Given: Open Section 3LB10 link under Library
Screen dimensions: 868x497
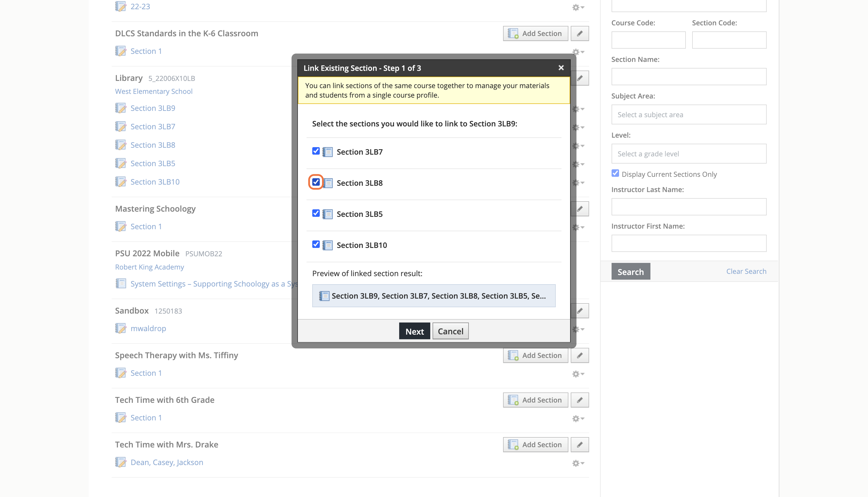Looking at the screenshot, I should [155, 182].
